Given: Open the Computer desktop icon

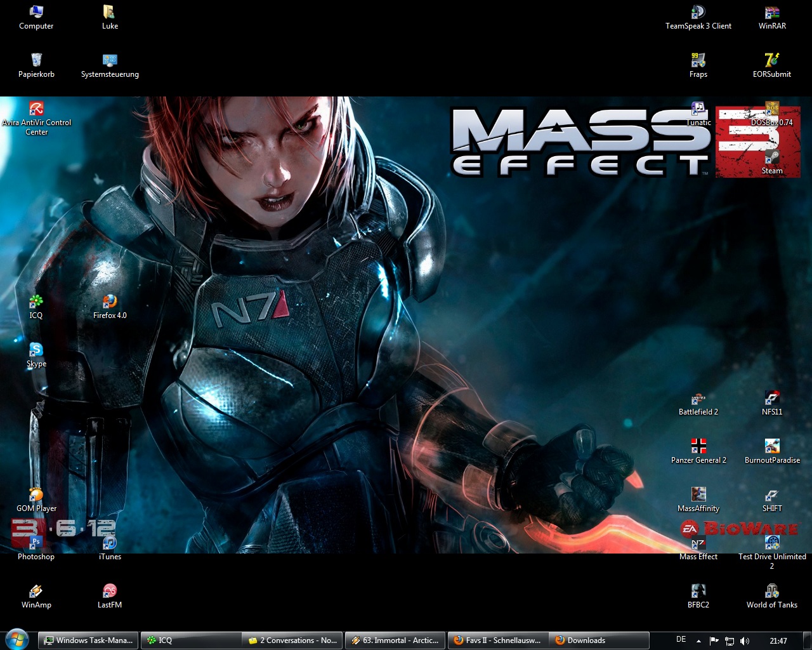Looking at the screenshot, I should [36, 17].
